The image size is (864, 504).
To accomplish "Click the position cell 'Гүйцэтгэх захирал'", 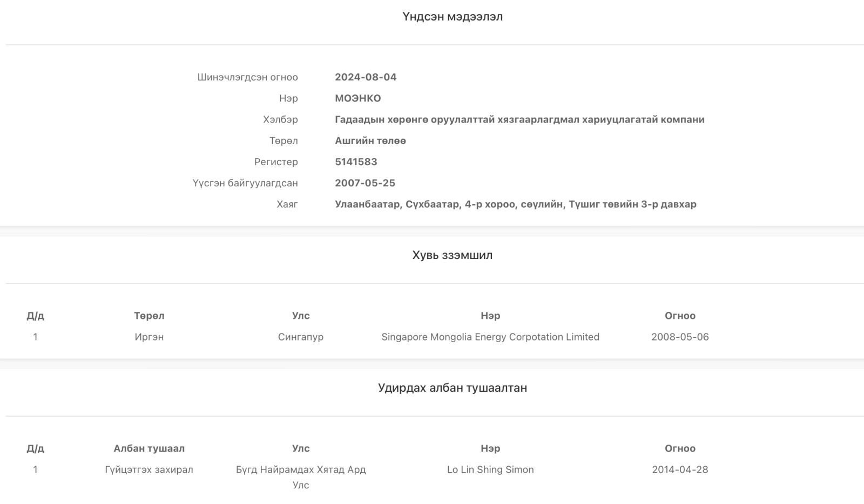I will [149, 469].
